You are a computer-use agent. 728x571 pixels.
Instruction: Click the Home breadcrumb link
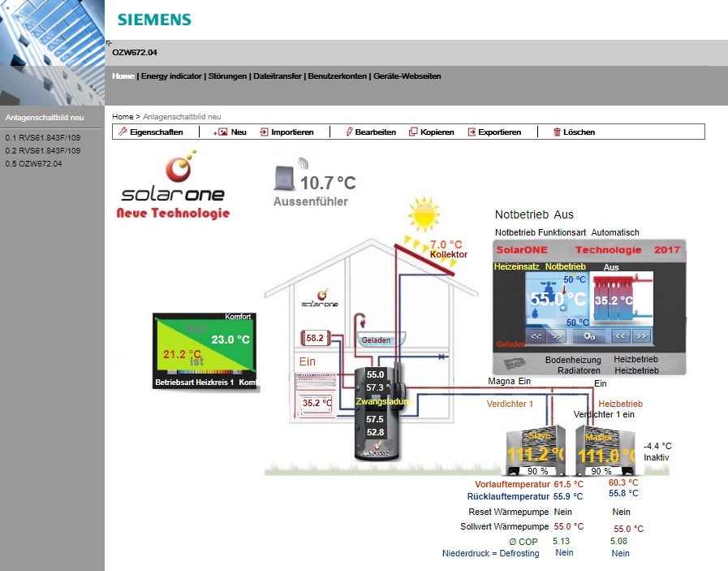[x=123, y=117]
